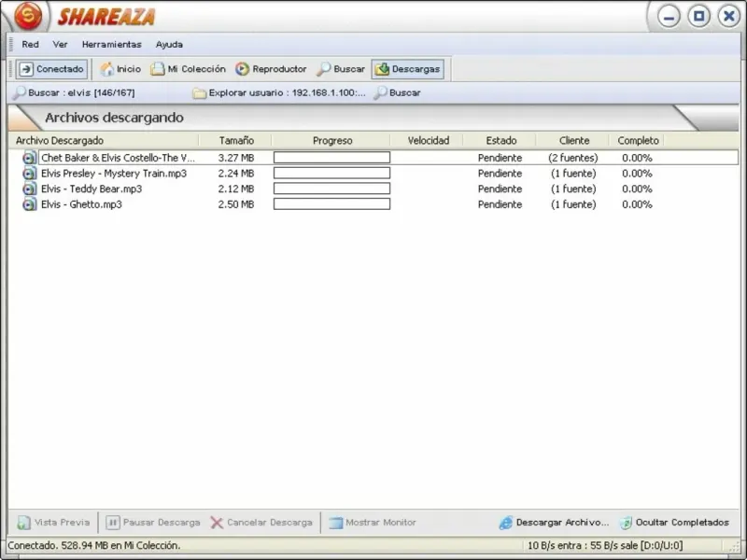Switch to Explorar usuario 192.168.1.100 tab

(x=279, y=92)
